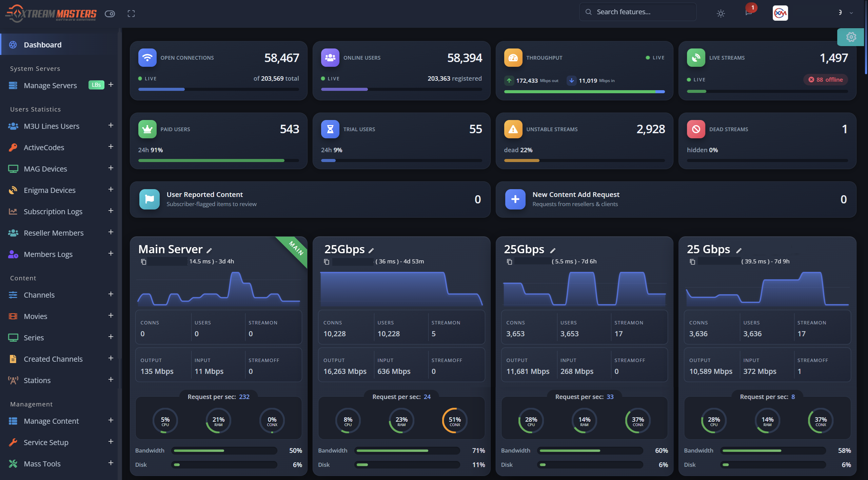Open the notifications chat icon
This screenshot has height=480, width=868.
pyautogui.click(x=749, y=13)
